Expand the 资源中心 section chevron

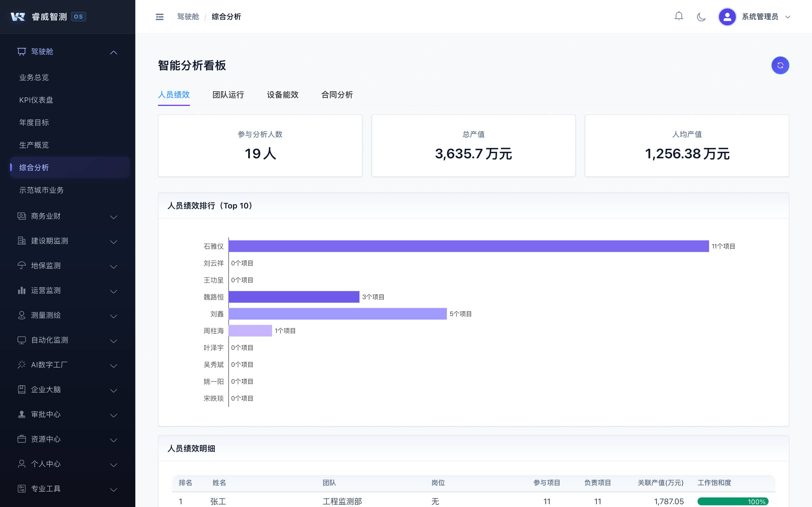pos(113,440)
